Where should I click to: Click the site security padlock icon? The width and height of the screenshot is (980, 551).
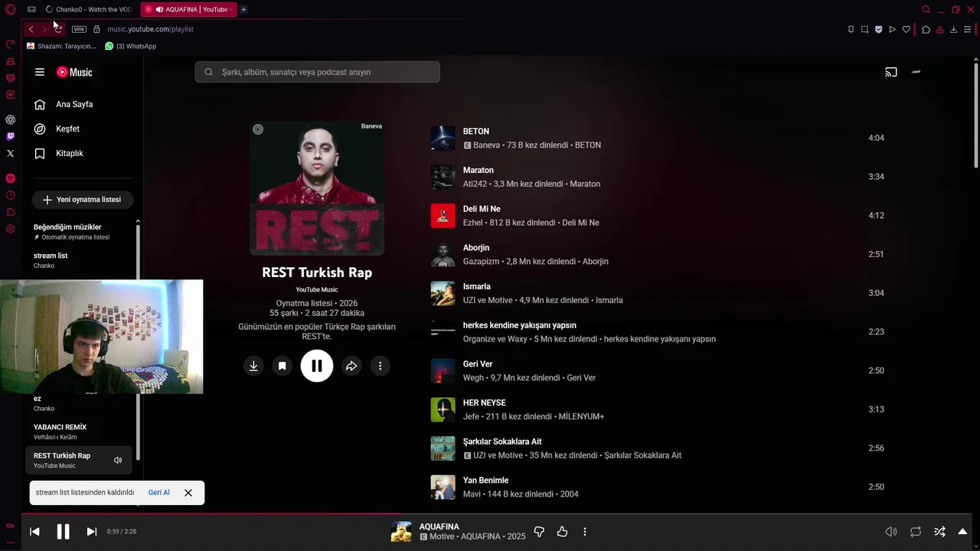96,29
